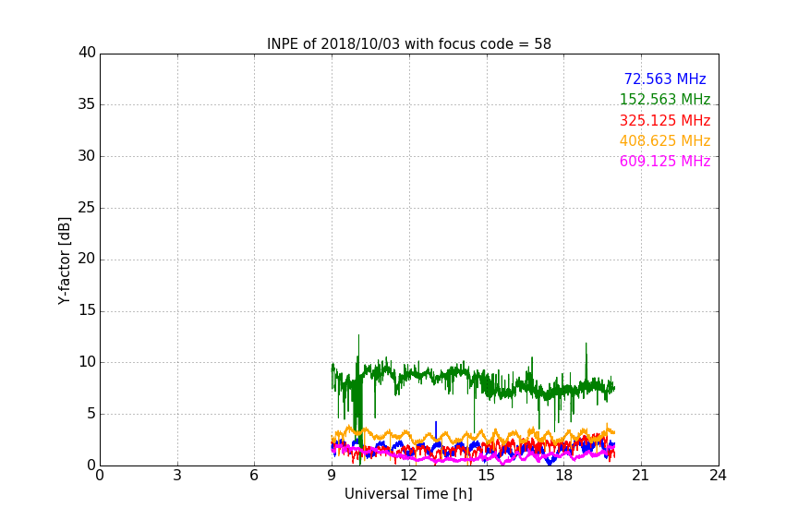Viewport: 798px width, 532px height.
Task: Select the red 325.125 MHz legend label
Action: click(x=665, y=121)
